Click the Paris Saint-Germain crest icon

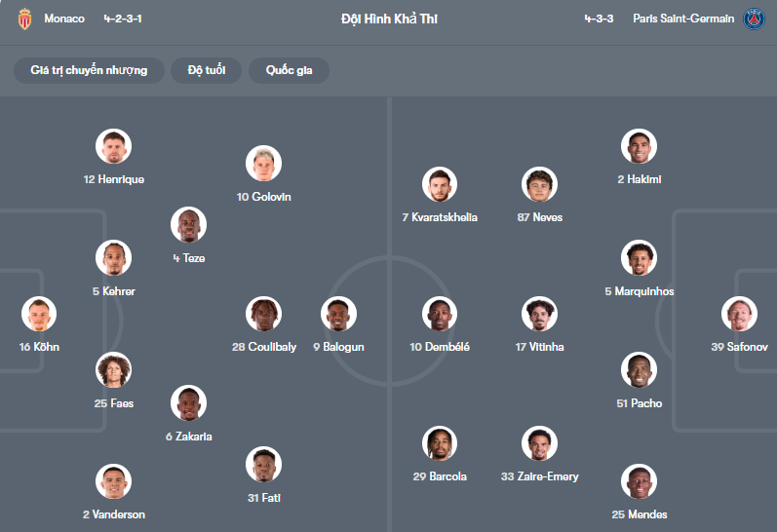[x=755, y=19]
